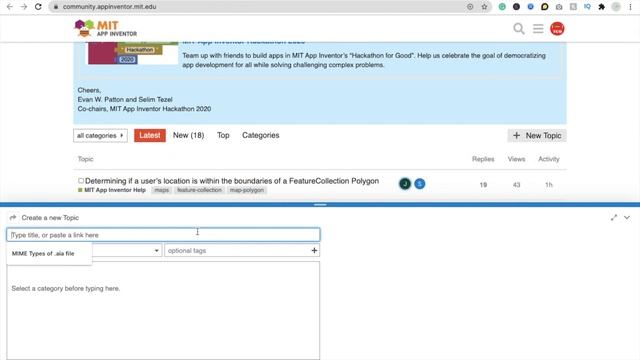Switch to the Categories tab
Screen dimensions: 640x360
261,135
